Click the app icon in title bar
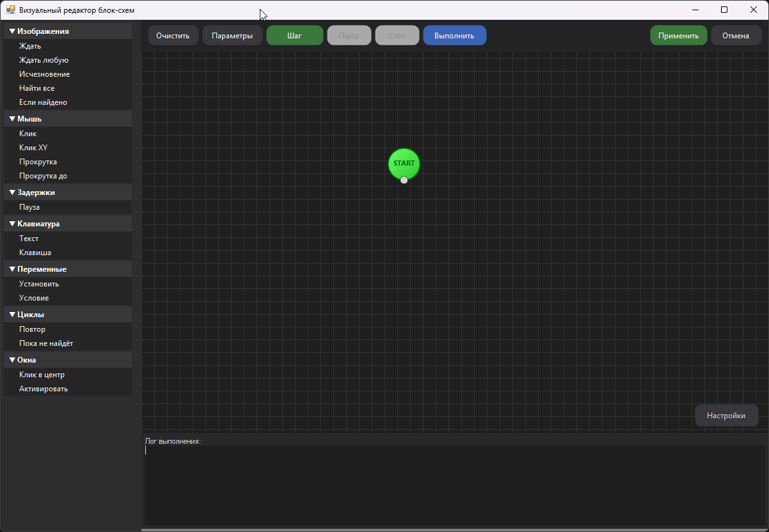 10,10
